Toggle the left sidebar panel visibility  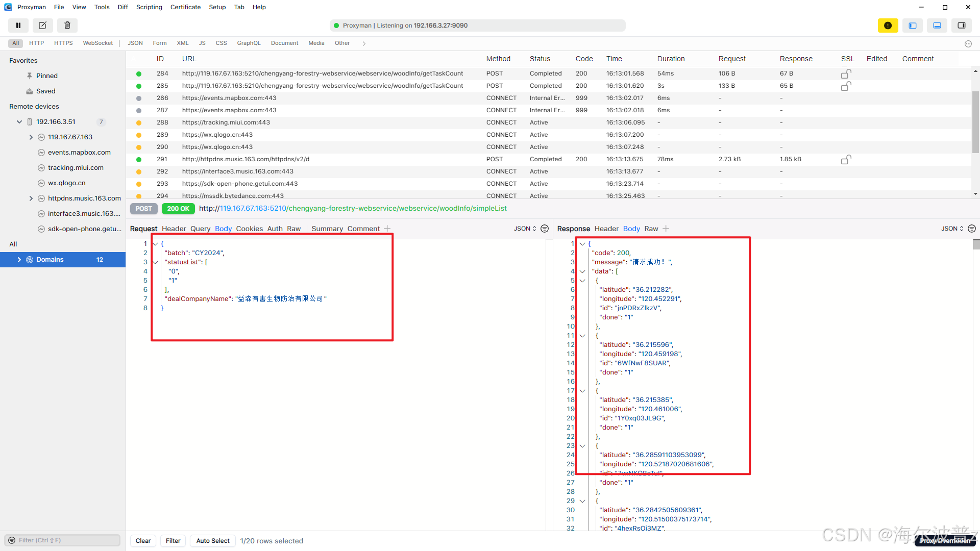pos(913,25)
